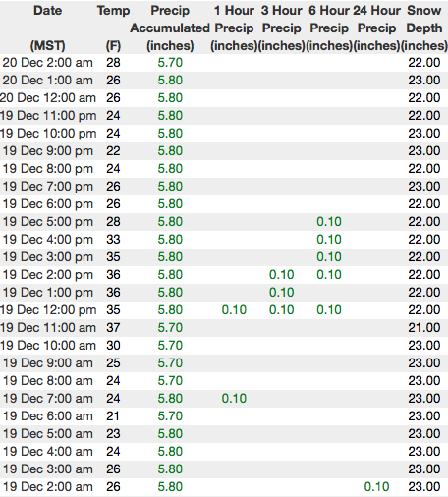Click the Precip Accumulated column header

tap(170, 28)
